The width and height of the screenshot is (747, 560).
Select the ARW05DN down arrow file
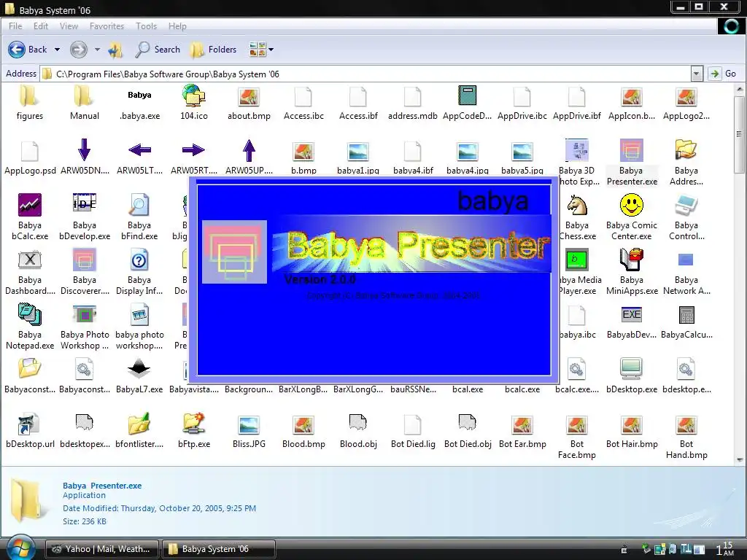[x=85, y=149]
